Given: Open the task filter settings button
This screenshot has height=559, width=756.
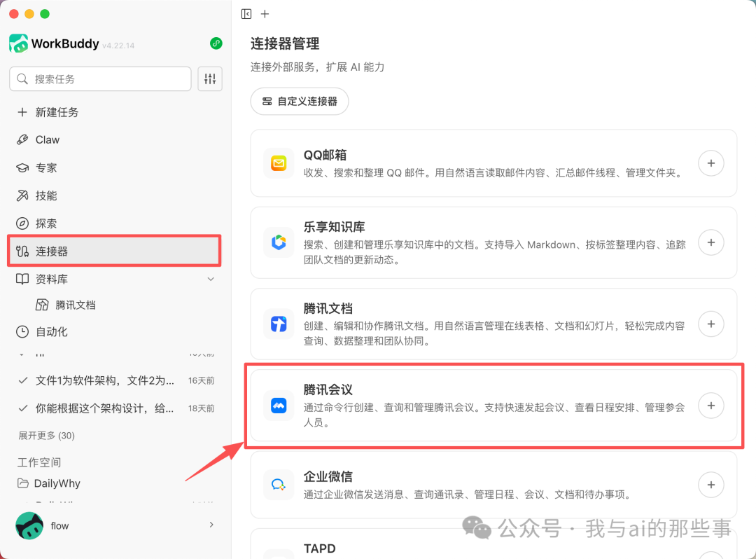Looking at the screenshot, I should 210,78.
